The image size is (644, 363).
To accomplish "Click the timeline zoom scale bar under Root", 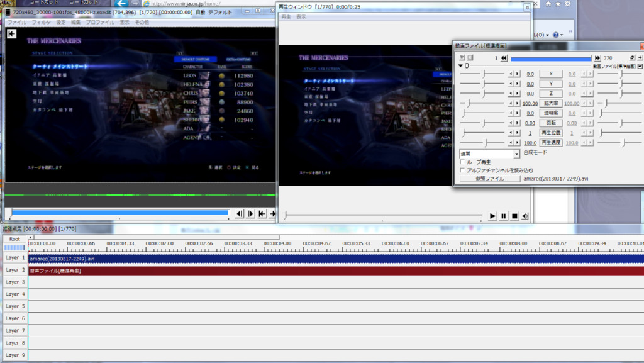I will point(15,248).
